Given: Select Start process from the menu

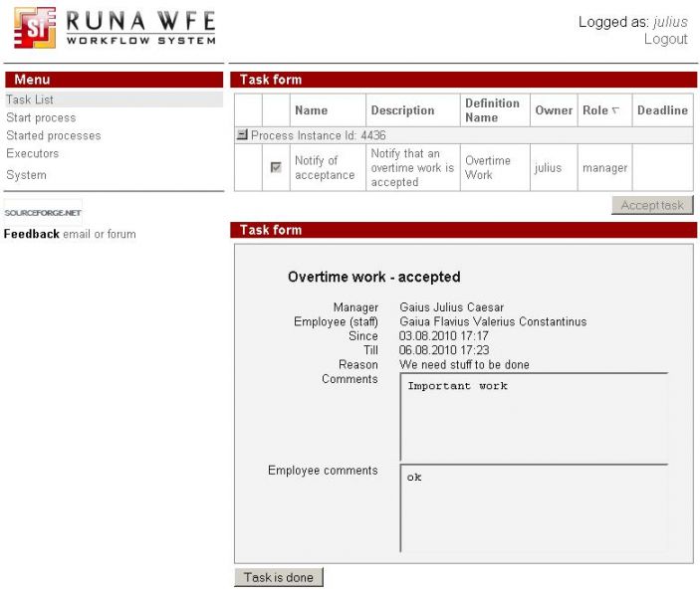Looking at the screenshot, I should 41,117.
